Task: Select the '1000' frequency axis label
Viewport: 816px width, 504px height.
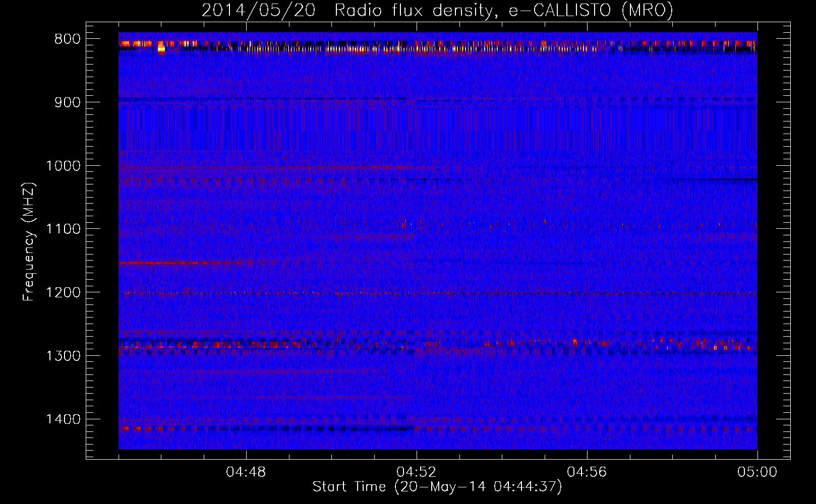Action: coord(63,166)
